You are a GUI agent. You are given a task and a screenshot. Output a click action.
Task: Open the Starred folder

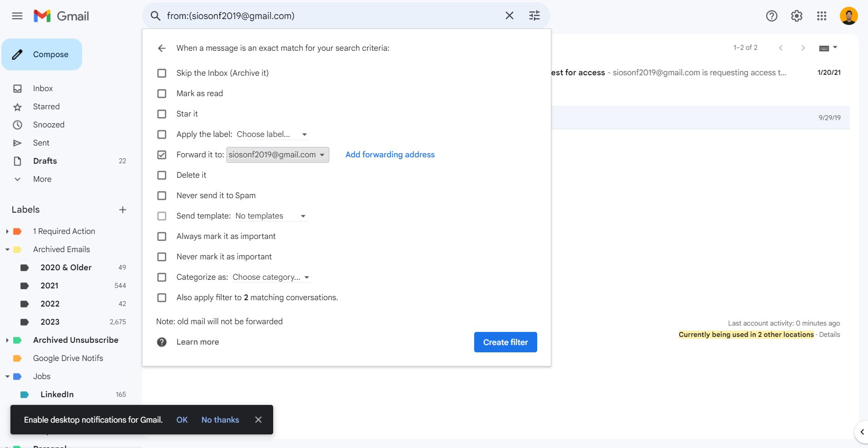pyautogui.click(x=46, y=107)
